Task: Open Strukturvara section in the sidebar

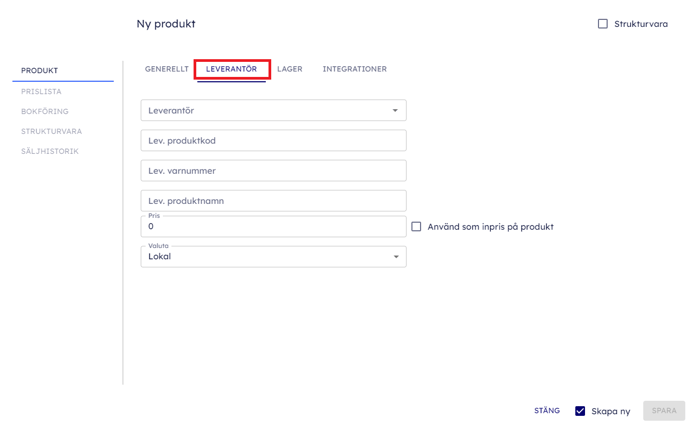Action: click(x=51, y=131)
